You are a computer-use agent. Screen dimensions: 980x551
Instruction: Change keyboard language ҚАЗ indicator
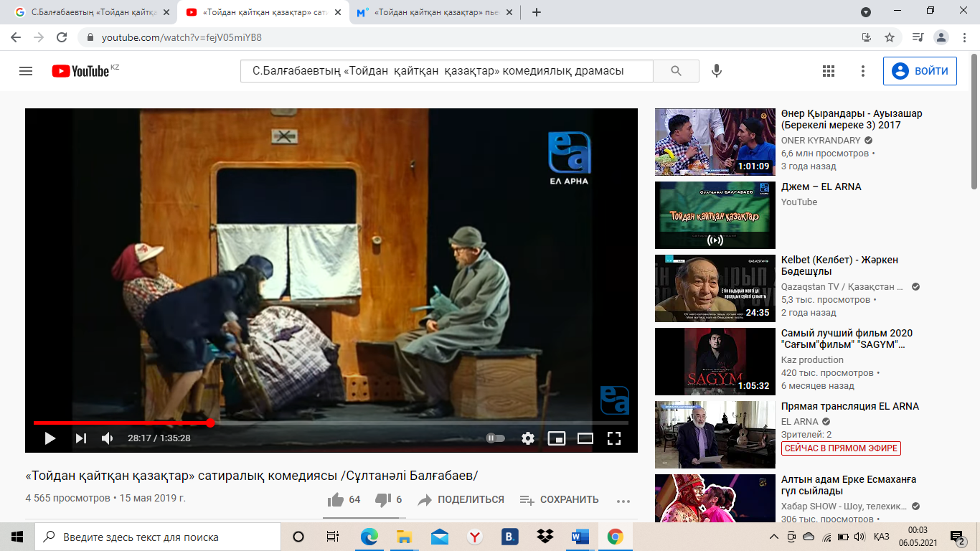coord(882,537)
